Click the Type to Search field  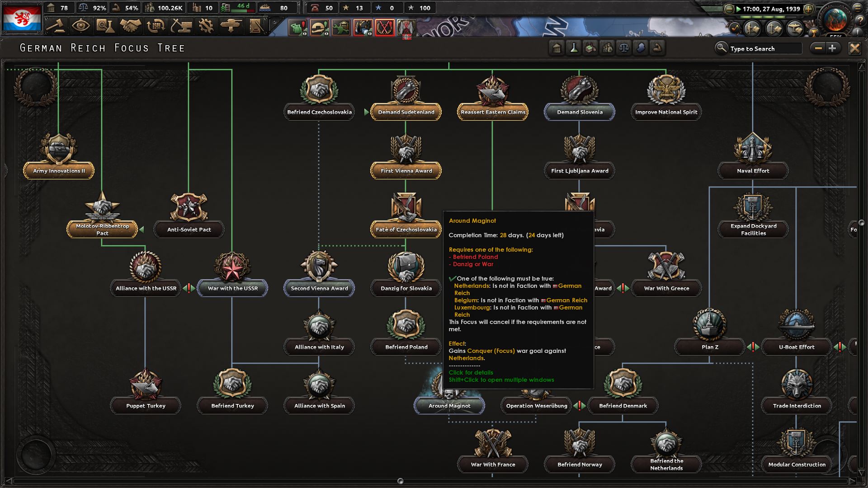pyautogui.click(x=764, y=48)
